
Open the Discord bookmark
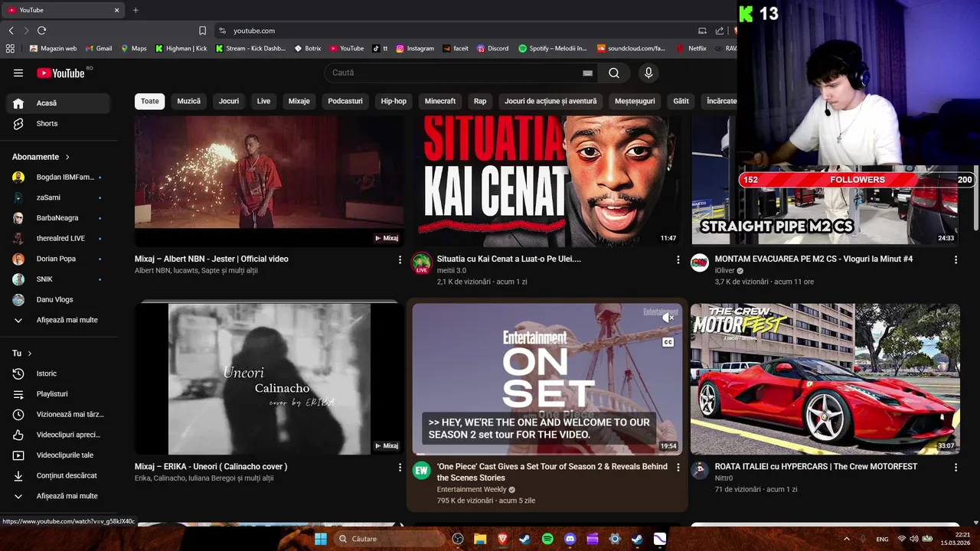coord(492,48)
